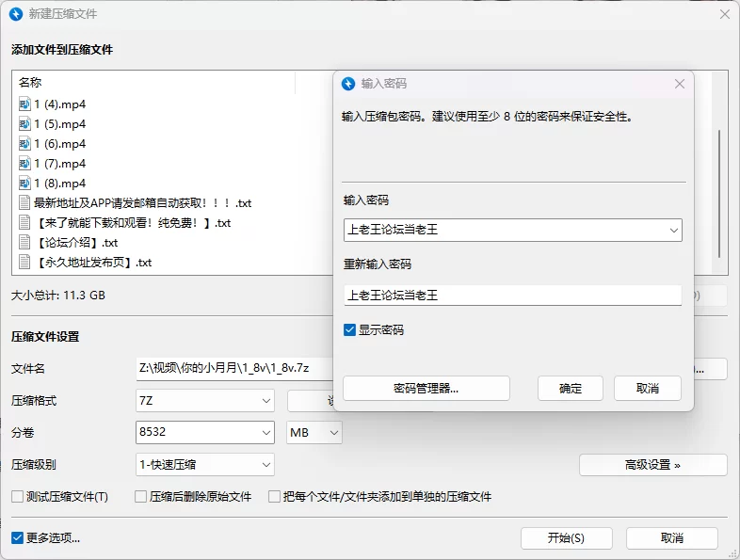Screen dimensions: 740x560
Task: Open 密码管理器... button
Action: coord(426,389)
